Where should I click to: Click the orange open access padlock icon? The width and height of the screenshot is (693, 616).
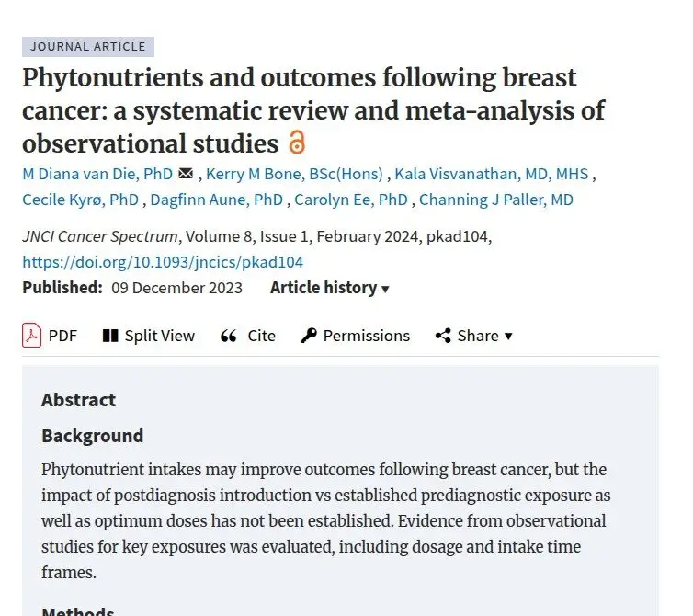coord(297,143)
